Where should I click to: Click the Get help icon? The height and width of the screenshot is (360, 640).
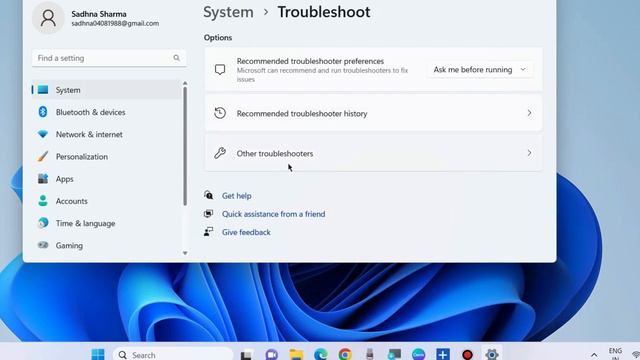(x=209, y=195)
